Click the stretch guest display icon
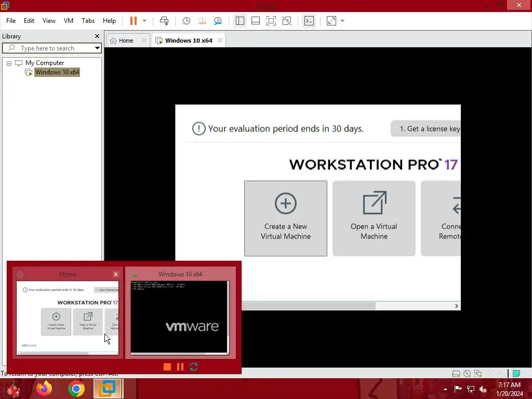 point(331,21)
